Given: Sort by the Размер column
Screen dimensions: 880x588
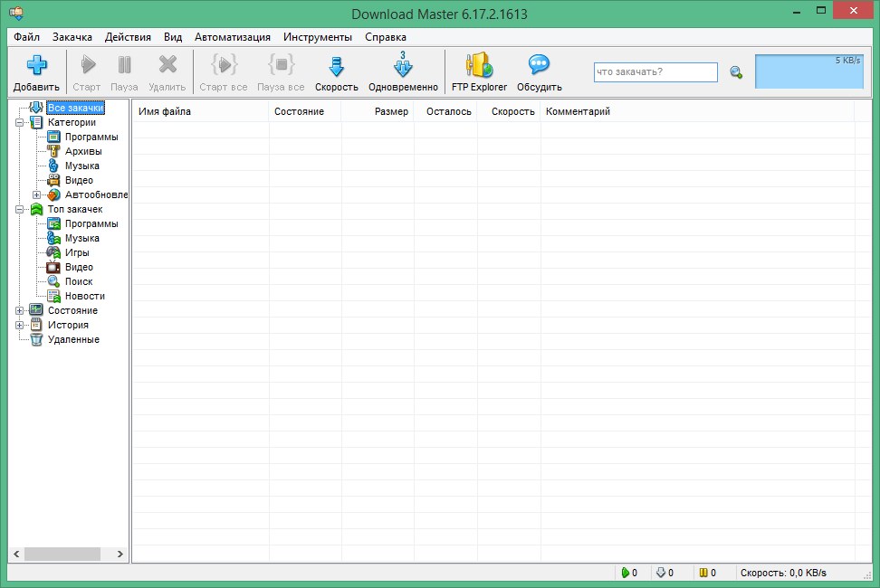Looking at the screenshot, I should 378,111.
